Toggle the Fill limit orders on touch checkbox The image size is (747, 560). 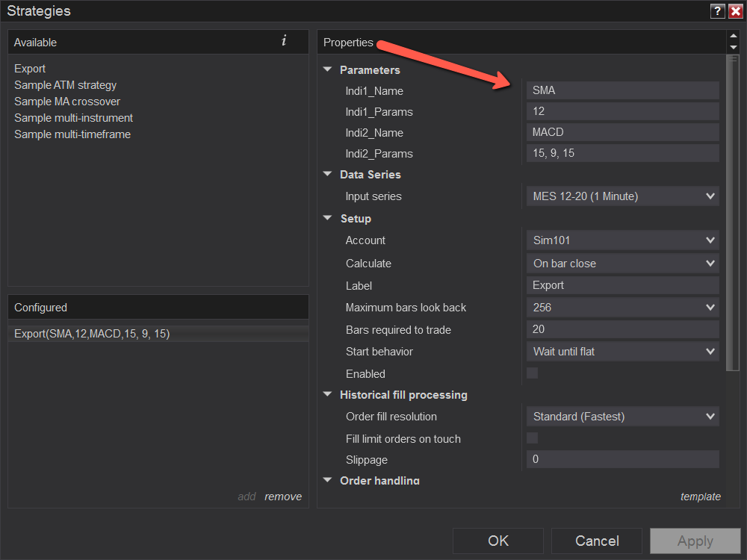click(532, 438)
